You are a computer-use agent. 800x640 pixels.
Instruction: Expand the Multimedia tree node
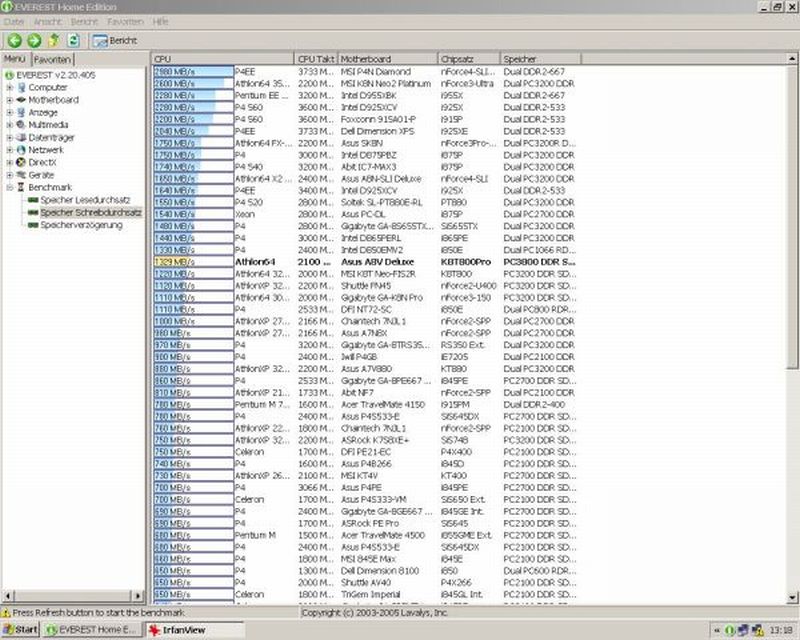[9, 125]
